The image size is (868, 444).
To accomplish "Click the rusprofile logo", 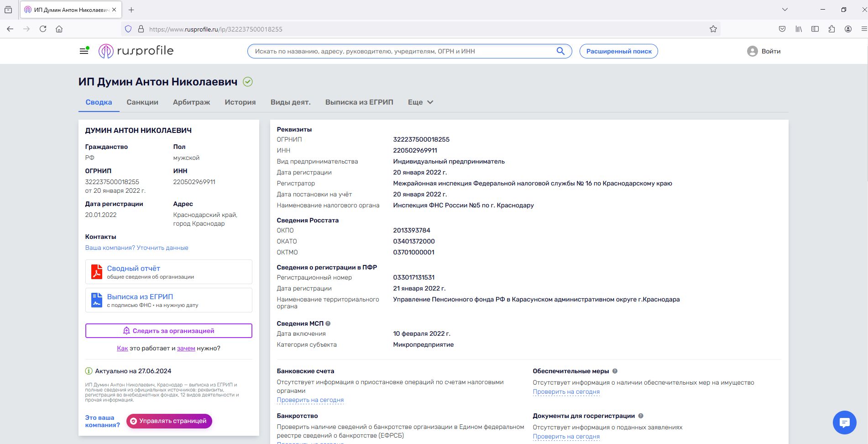I will click(x=136, y=51).
